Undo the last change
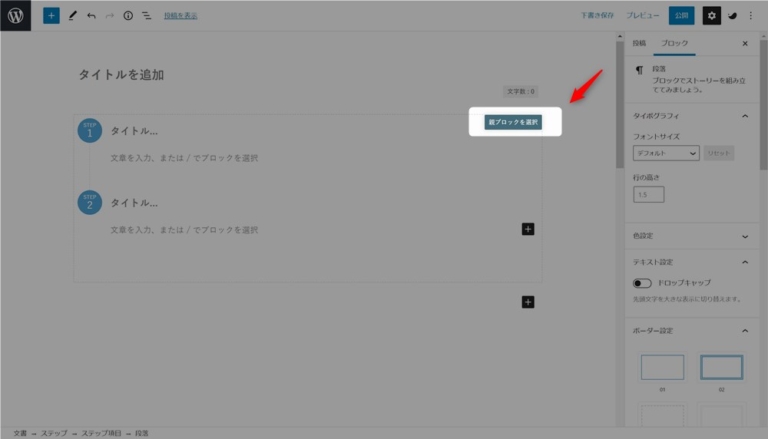The height and width of the screenshot is (439, 768). tap(91, 16)
